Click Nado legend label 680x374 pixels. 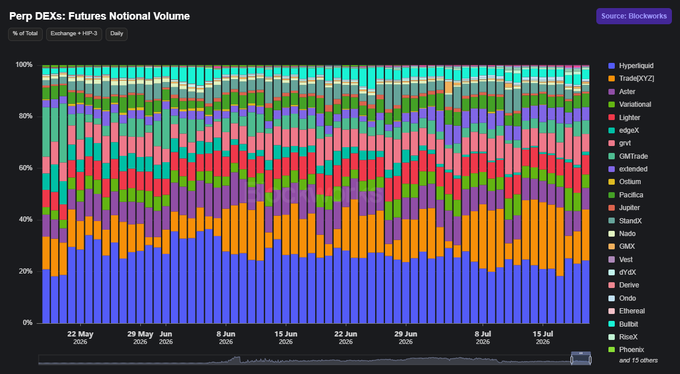(x=627, y=234)
